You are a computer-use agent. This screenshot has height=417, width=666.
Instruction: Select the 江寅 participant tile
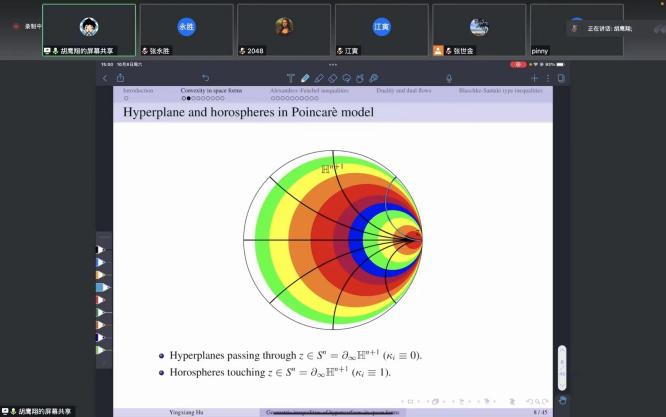(x=381, y=30)
